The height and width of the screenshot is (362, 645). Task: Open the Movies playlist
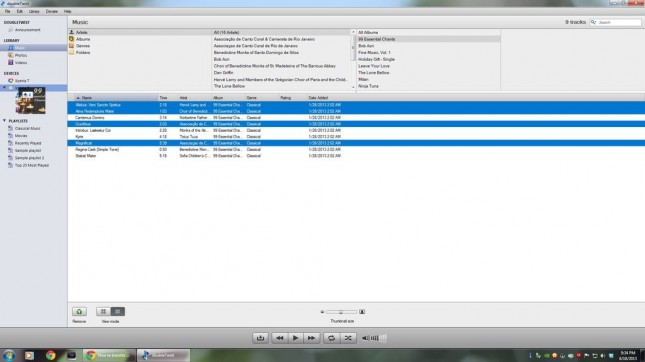coord(21,136)
